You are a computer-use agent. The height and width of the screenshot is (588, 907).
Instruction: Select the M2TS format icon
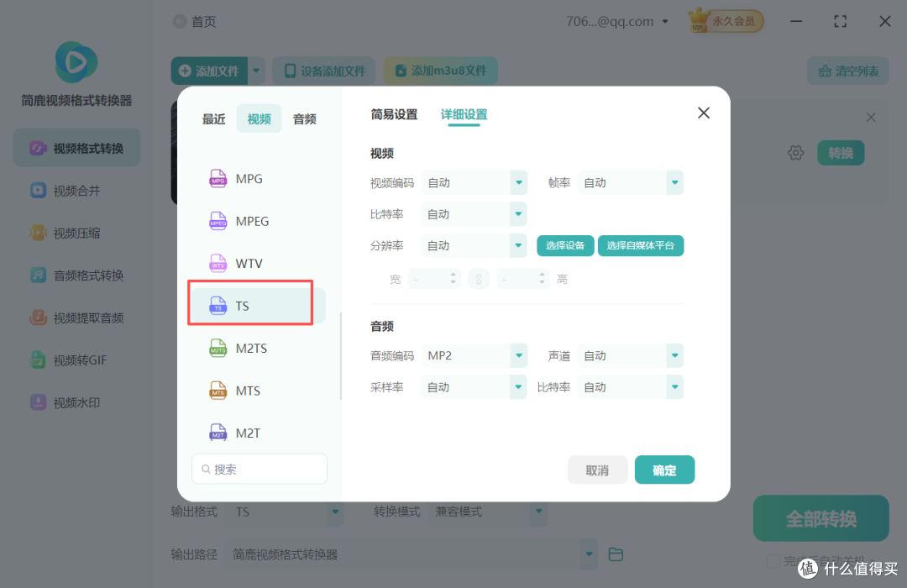click(218, 348)
